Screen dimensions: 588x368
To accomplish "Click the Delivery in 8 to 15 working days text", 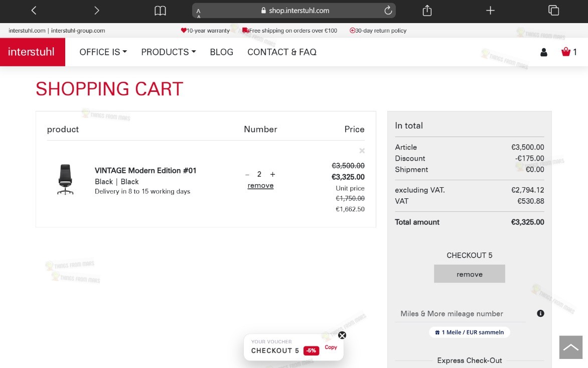I will pos(142,191).
